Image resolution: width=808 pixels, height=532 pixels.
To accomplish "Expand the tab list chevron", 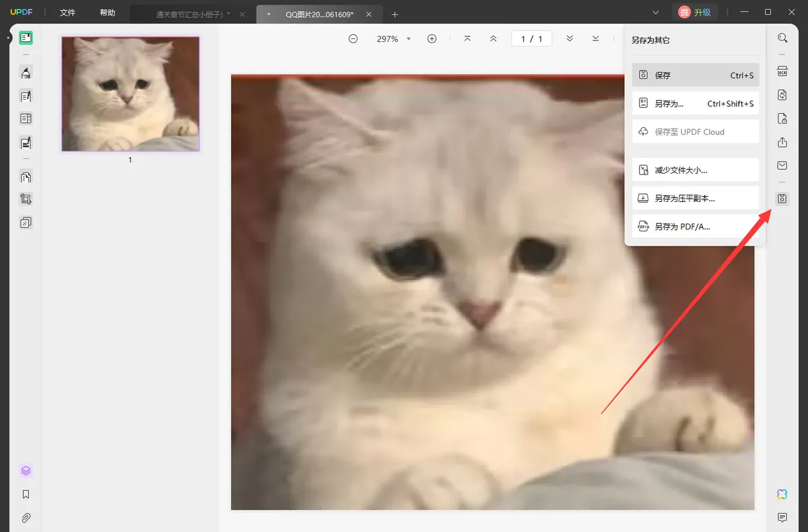I will click(656, 13).
